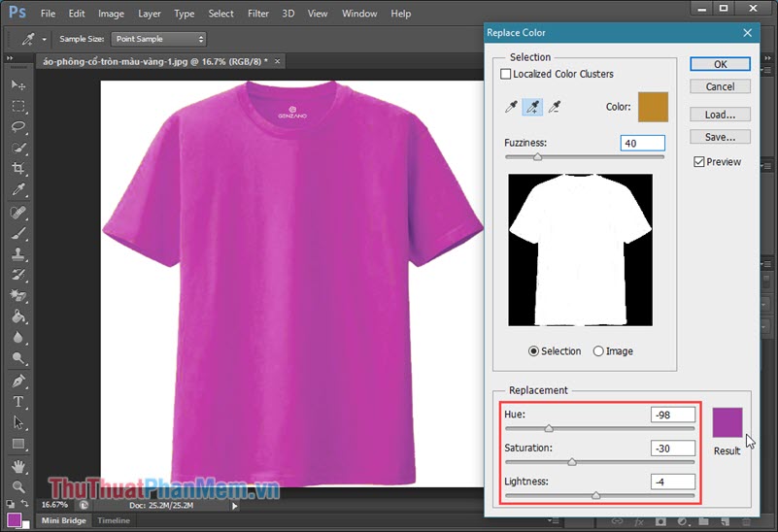
Task: Click the purple Result color swatch
Action: pos(727,422)
